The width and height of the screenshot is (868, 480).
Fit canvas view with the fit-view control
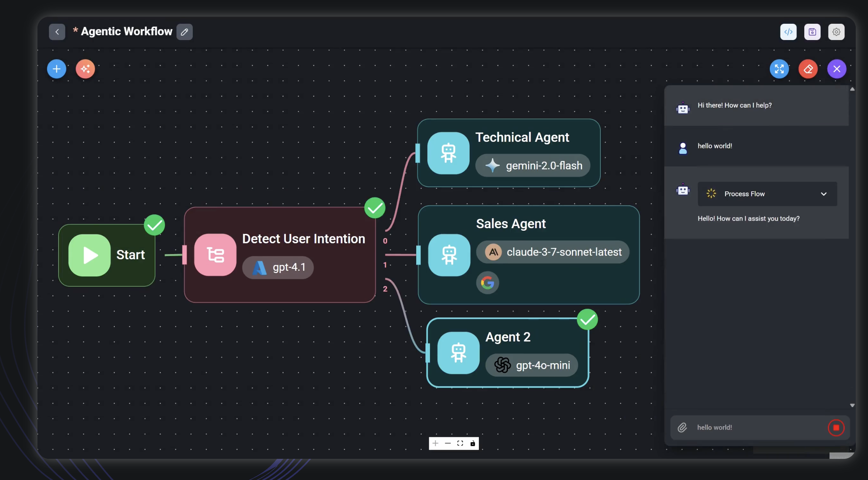pos(460,443)
